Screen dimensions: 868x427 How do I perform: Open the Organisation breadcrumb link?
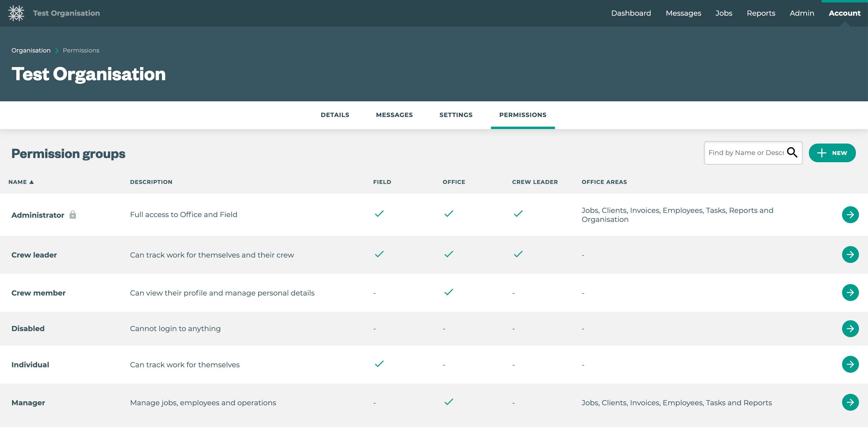[x=31, y=50]
